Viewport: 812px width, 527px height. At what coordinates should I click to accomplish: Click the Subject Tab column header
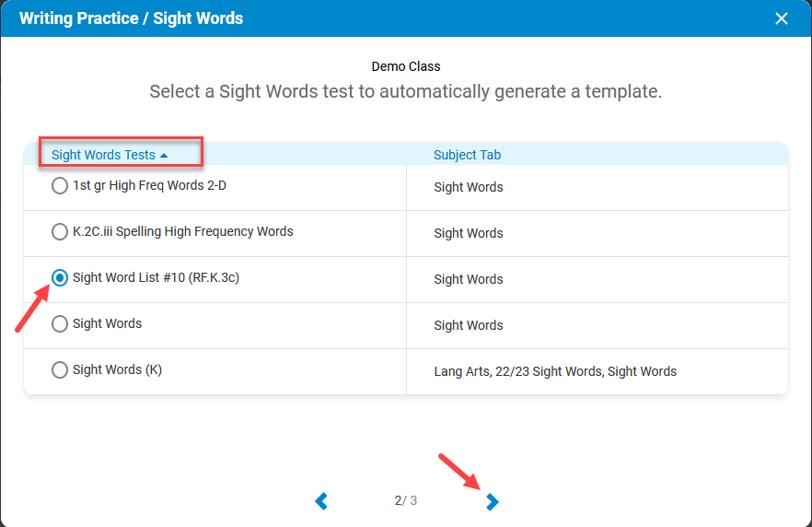(x=467, y=155)
